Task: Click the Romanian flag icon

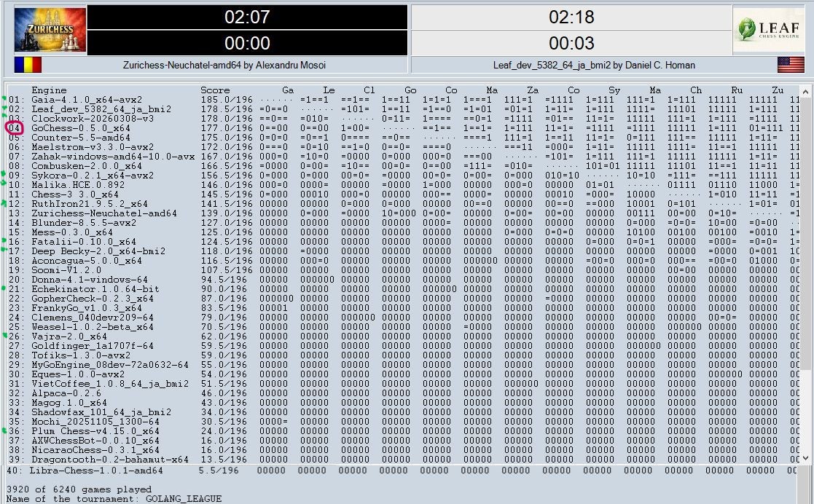Action: tap(28, 65)
